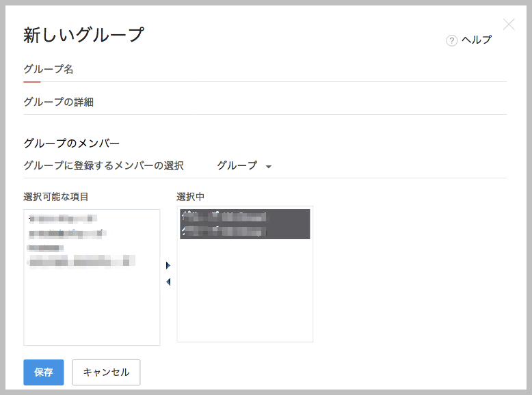This screenshot has width=532, height=395.
Task: Click the 新しいグループ dialog title
Action: [83, 36]
